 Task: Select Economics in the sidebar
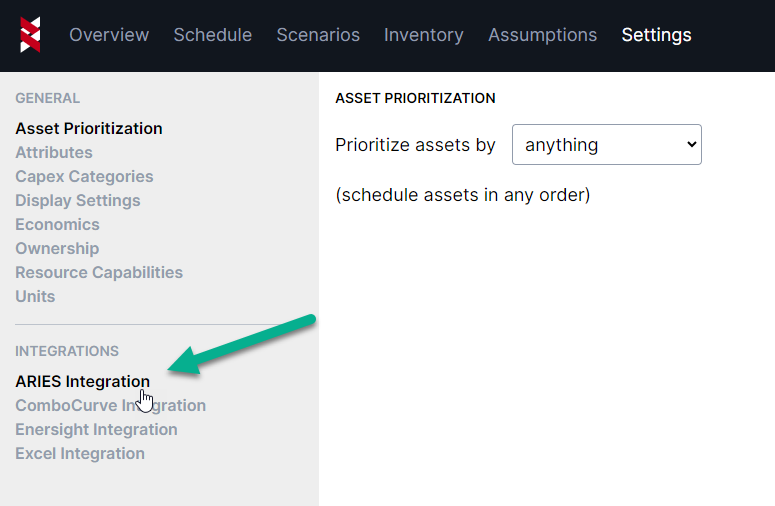pyautogui.click(x=57, y=224)
